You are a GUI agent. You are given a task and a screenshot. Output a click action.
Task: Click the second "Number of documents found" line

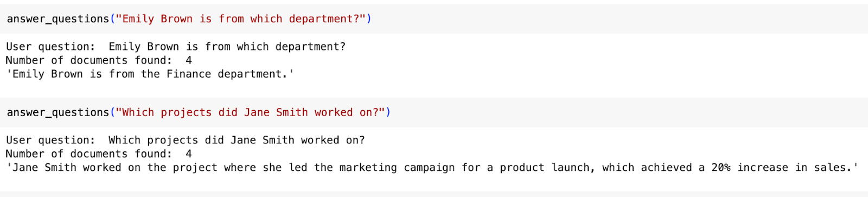pos(99,154)
